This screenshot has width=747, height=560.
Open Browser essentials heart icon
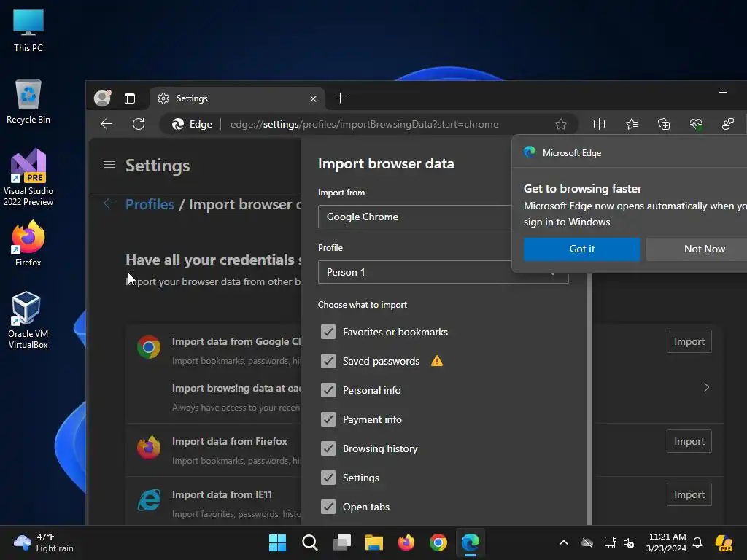tap(696, 124)
